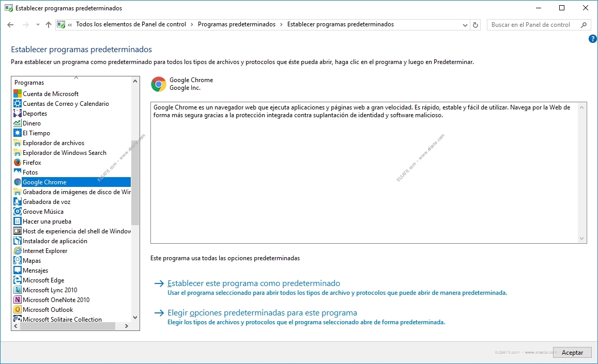This screenshot has height=364, width=598.
Task: Click the Microsoft Lync 2010 icon
Action: 18,290
